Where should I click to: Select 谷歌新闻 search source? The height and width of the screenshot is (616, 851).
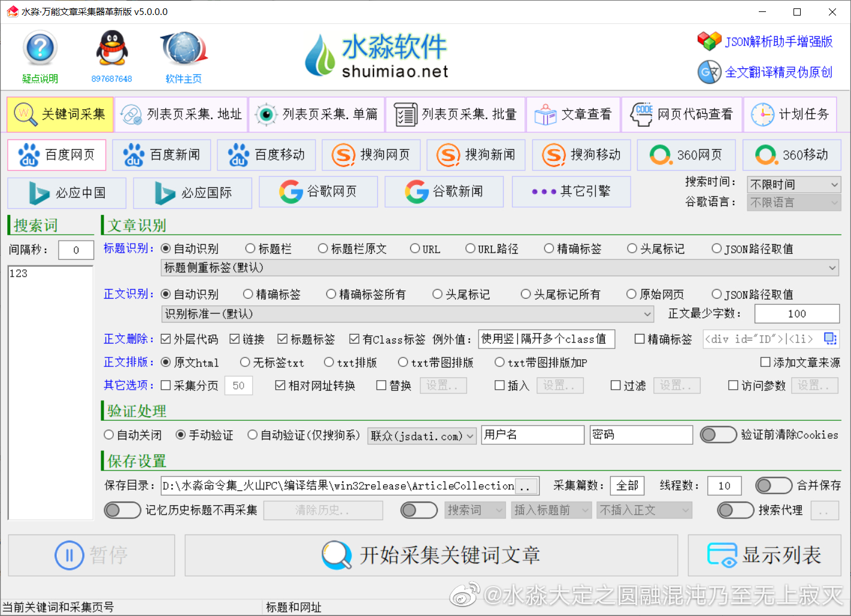pyautogui.click(x=444, y=192)
